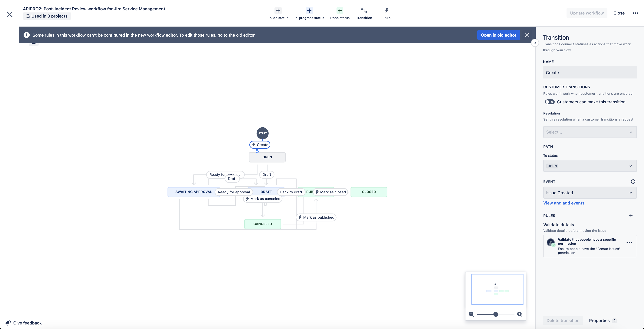Image resolution: width=644 pixels, height=329 pixels.
Task: Zoom out the workflow canvas
Action: [x=471, y=314]
